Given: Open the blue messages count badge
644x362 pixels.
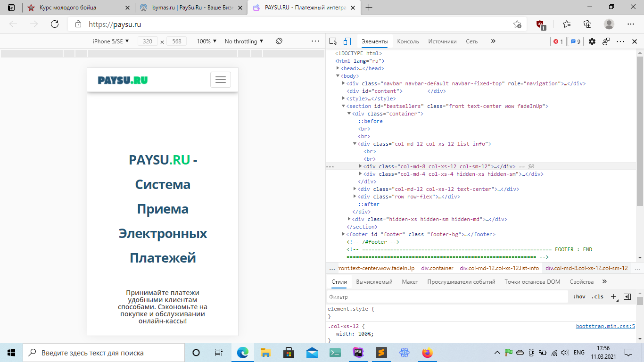Looking at the screenshot, I should (x=575, y=41).
